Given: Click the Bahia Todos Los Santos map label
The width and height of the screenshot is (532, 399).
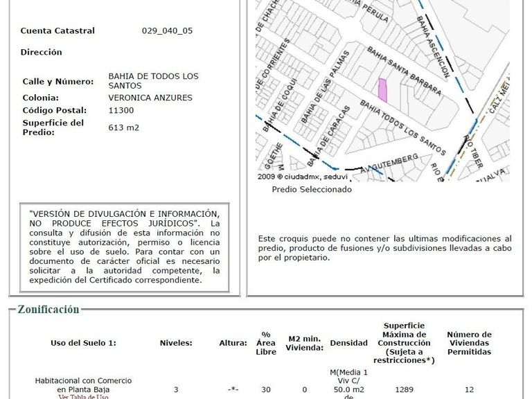Looking at the screenshot, I should point(402,127).
